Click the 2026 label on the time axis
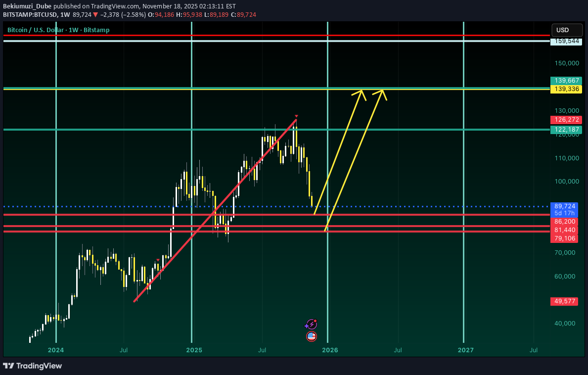Screen dimensions: 588x375 [x=330, y=350]
